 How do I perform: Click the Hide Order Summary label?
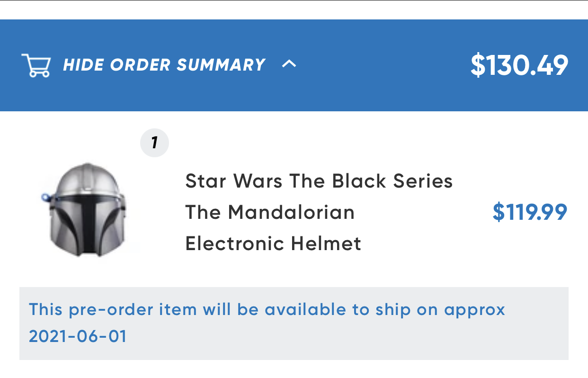[x=164, y=65]
